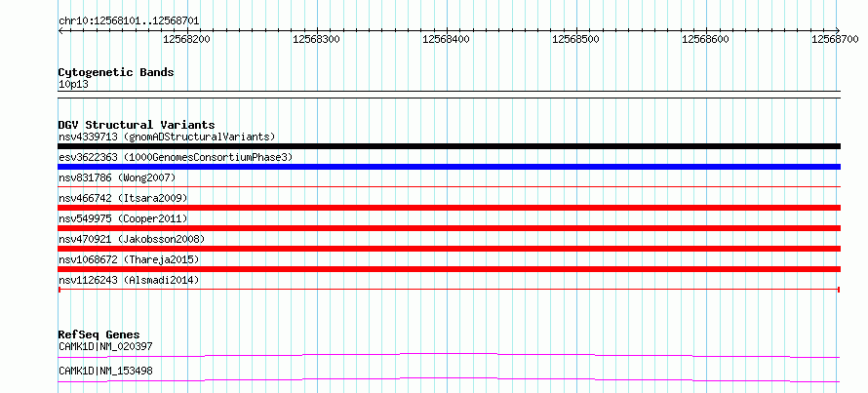Click the RefSeq Genes track heading
Image resolution: width=868 pixels, height=393 pixels.
coord(99,334)
